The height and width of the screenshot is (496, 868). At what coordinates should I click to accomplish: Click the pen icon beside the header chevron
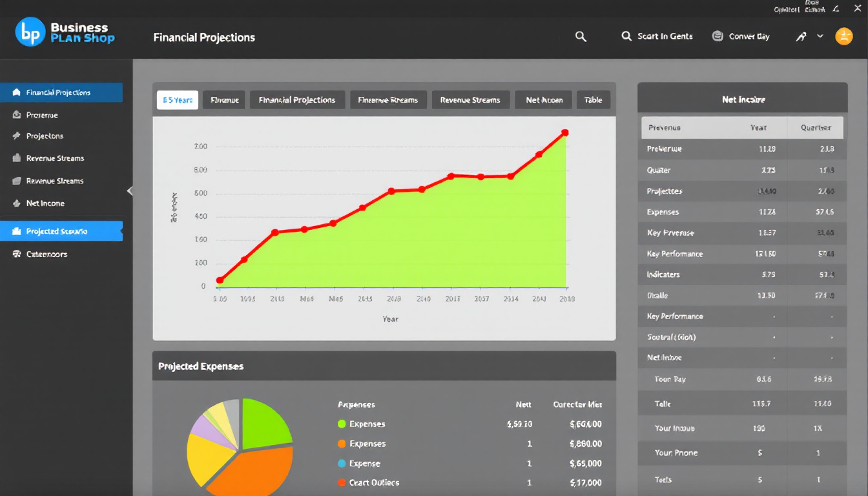click(801, 37)
